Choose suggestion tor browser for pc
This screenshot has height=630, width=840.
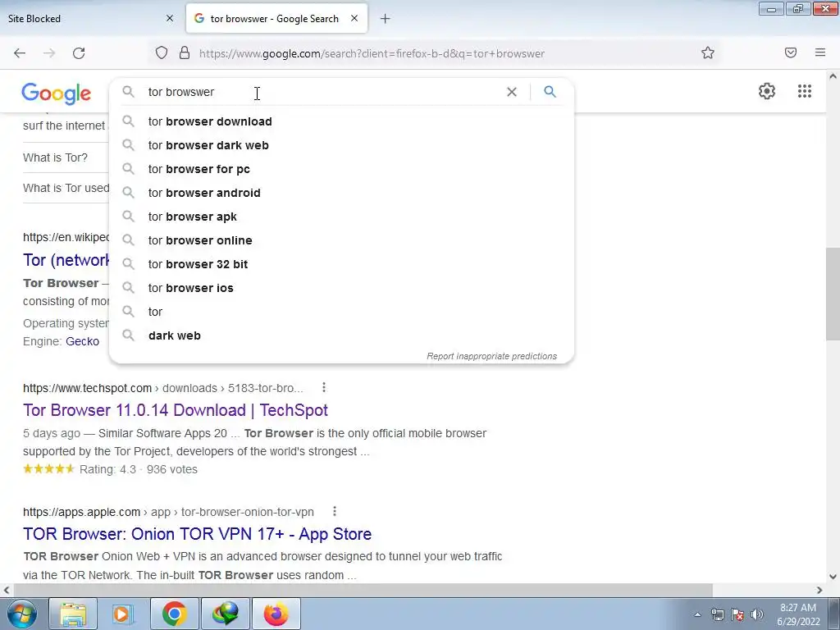tap(341, 169)
